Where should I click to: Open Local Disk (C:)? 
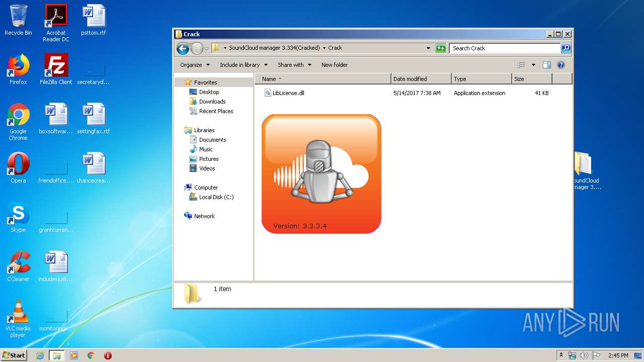pyautogui.click(x=216, y=197)
